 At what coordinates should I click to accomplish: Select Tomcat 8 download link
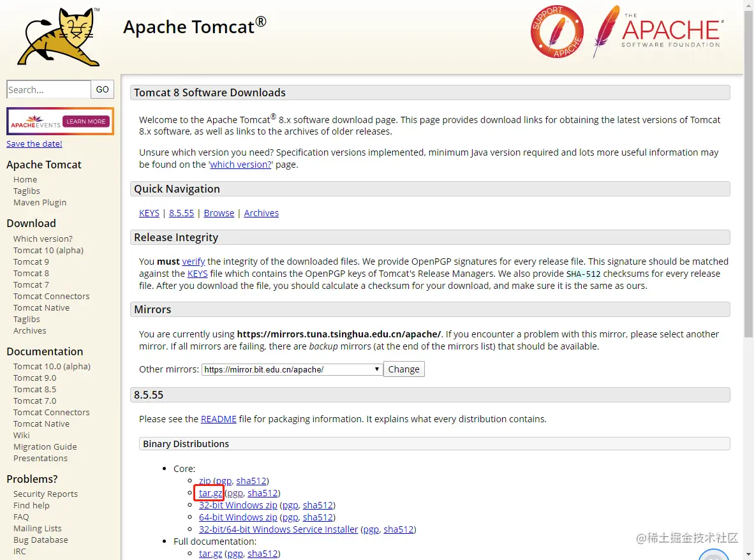coord(31,273)
